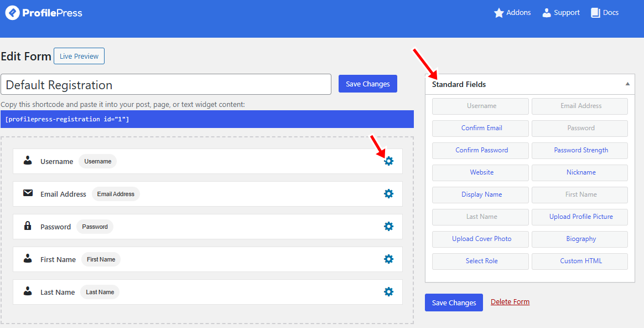Open settings gear for Username field

pos(388,161)
